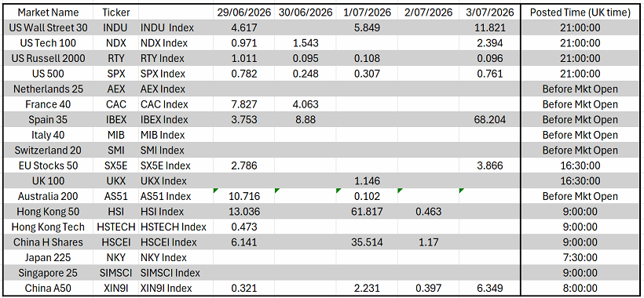Viewport: 644px width, 298px height.
Task: Select value 0.102 in AS51 row
Action: point(367,196)
